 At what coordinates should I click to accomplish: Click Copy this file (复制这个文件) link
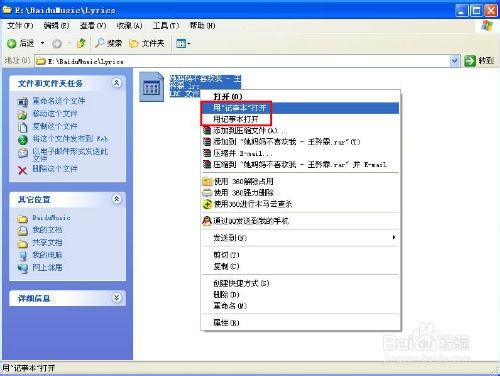(x=55, y=126)
